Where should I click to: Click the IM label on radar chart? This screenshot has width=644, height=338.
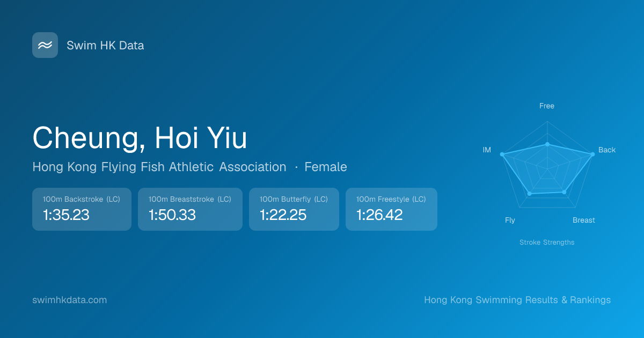point(487,150)
